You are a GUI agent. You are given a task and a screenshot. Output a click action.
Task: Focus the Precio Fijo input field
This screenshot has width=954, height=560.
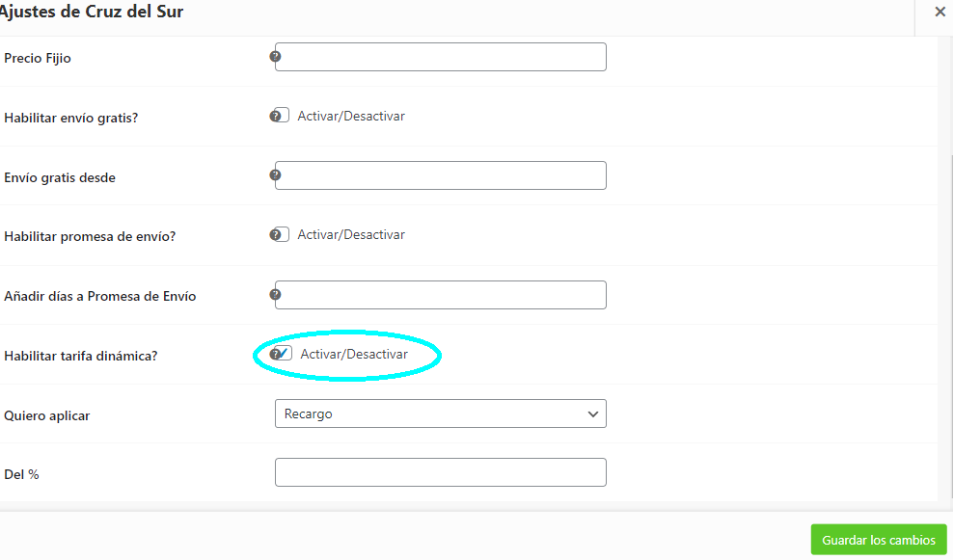pos(442,57)
